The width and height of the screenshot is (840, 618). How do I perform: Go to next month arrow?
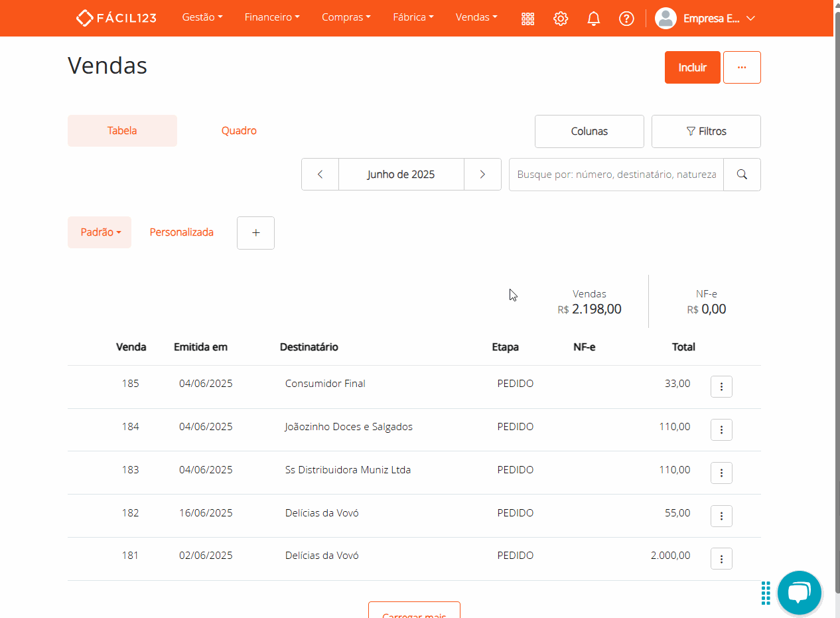482,175
